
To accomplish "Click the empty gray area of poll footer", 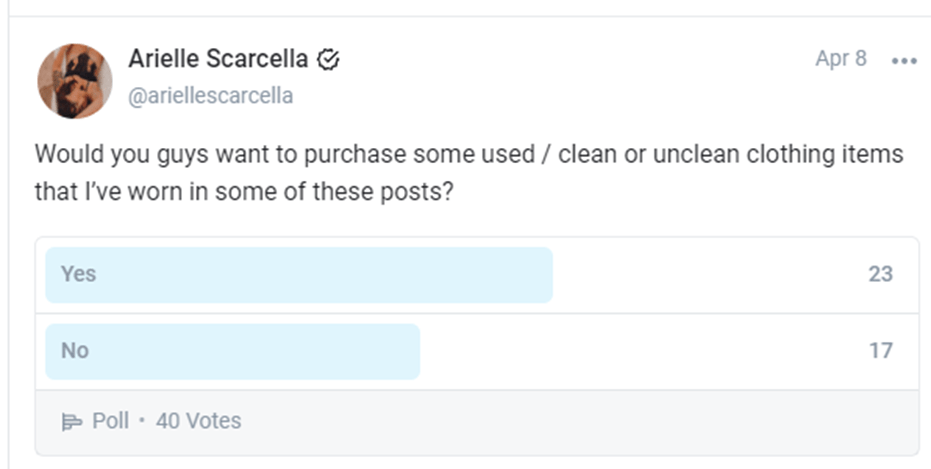I will [x=580, y=422].
